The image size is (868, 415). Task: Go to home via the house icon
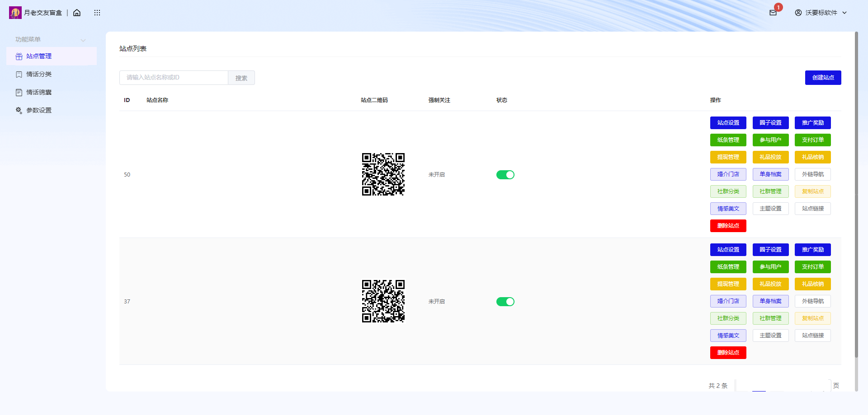click(77, 13)
